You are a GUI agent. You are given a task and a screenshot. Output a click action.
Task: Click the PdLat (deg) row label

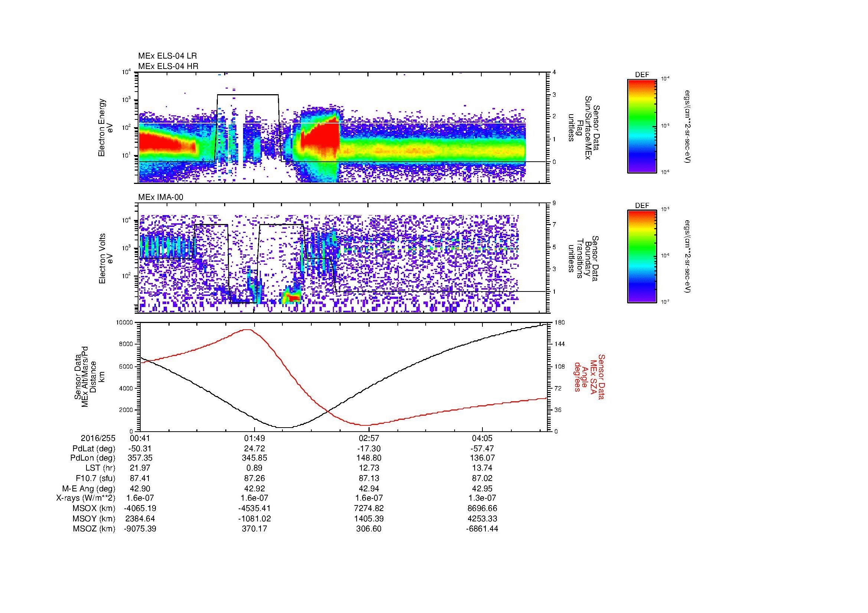94,449
